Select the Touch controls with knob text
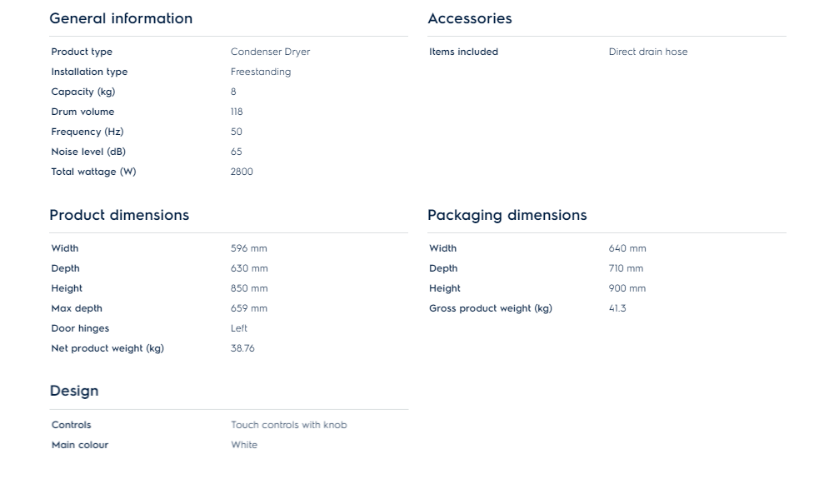Image resolution: width=834 pixels, height=504 pixels. point(289,425)
